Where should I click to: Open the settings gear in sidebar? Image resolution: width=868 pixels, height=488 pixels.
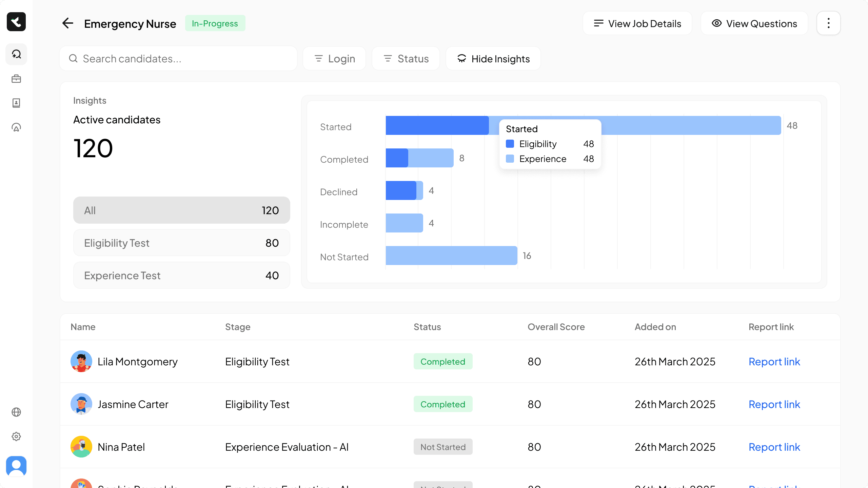click(16, 436)
